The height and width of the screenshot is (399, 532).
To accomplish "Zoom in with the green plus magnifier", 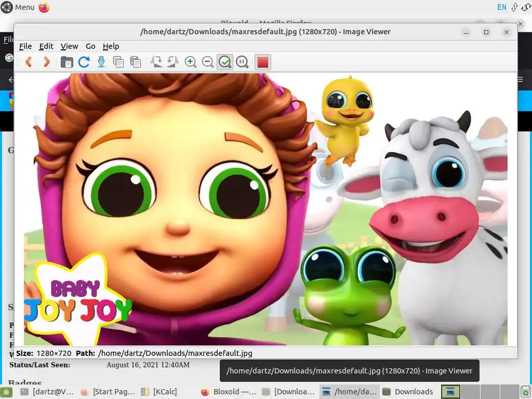I will tap(190, 62).
